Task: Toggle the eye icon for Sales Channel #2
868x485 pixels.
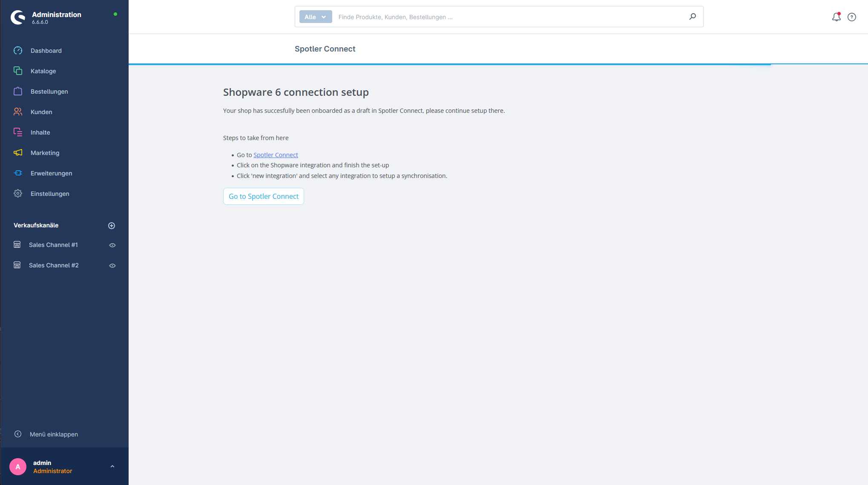Action: [112, 266]
